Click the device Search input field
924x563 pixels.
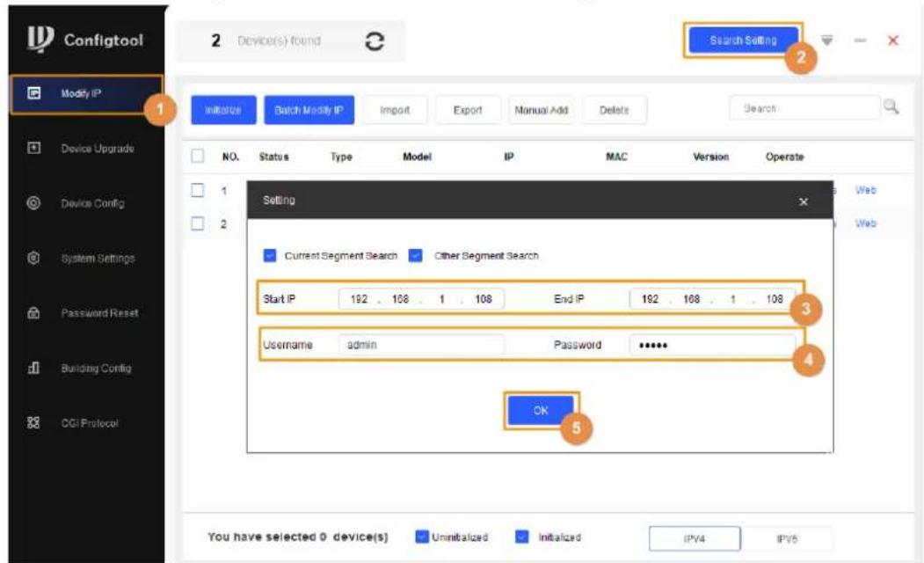coord(804,108)
